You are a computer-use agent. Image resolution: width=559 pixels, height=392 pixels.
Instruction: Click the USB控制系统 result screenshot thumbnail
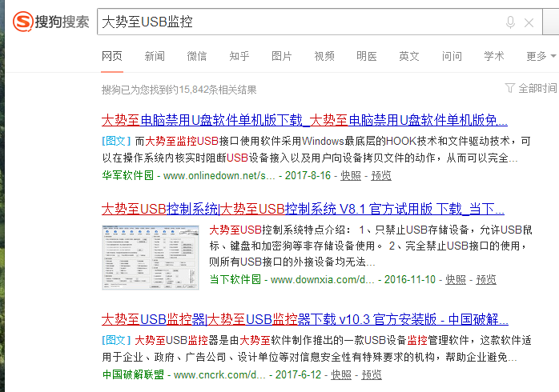[x=151, y=256]
